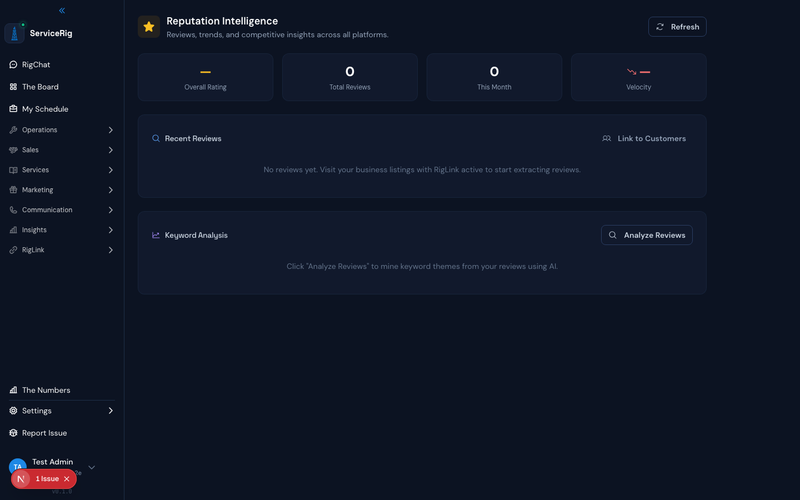800x500 pixels.
Task: Click the red N Next.js badge icon
Action: click(21, 479)
